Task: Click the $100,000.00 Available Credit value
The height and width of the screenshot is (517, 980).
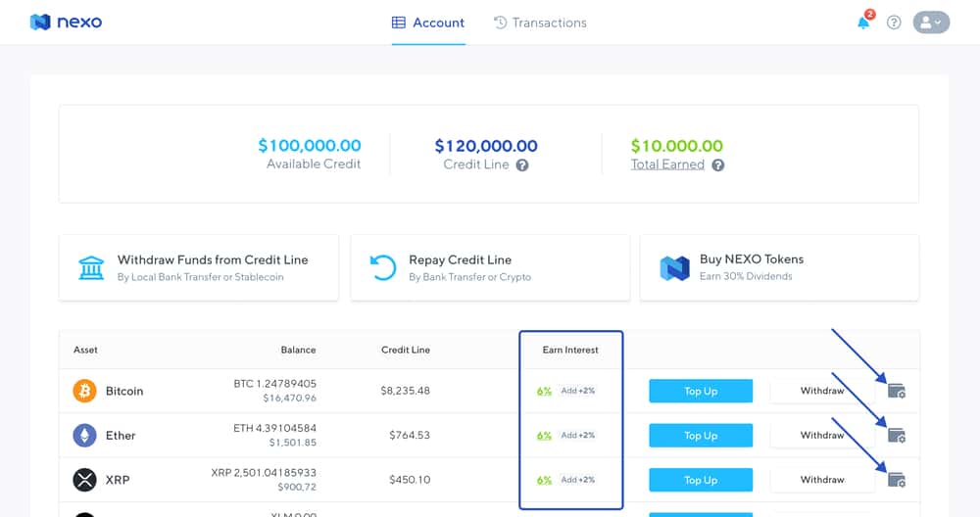Action: click(x=310, y=146)
